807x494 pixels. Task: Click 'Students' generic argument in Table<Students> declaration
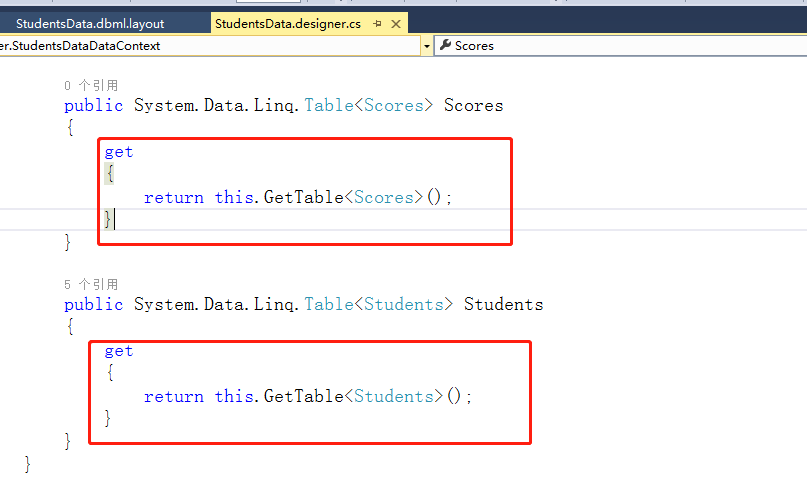click(404, 305)
